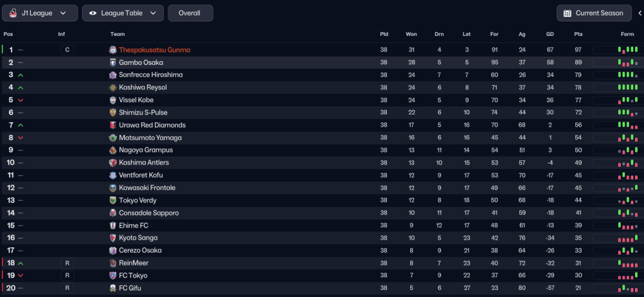This screenshot has width=644, height=297.
Task: Sort the table by Pts column
Action: pos(578,34)
